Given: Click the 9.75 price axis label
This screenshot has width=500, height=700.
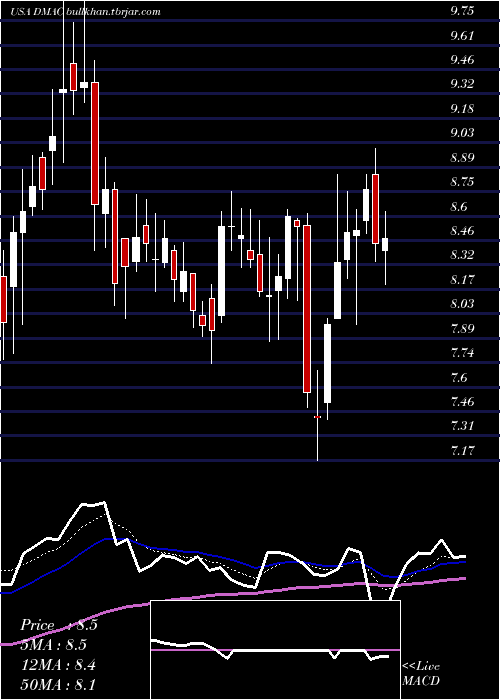Looking at the screenshot, I should (x=462, y=12).
